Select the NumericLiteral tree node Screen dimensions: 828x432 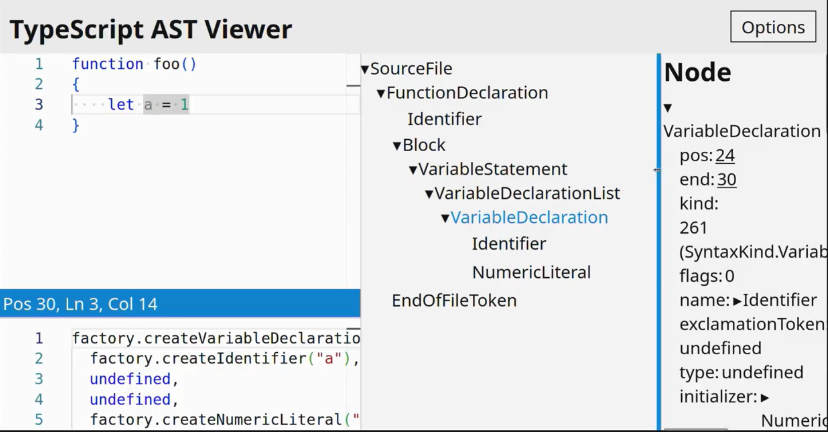tap(531, 272)
